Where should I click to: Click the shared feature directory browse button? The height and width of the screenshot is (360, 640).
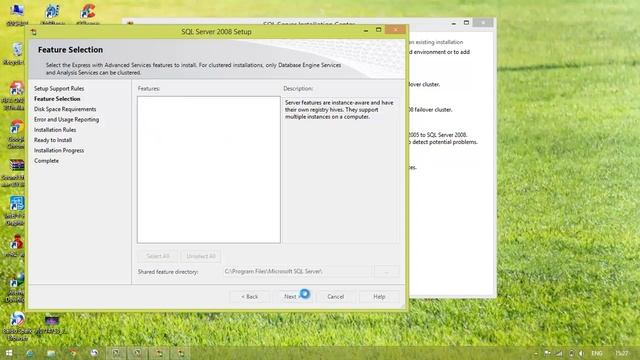pyautogui.click(x=386, y=271)
